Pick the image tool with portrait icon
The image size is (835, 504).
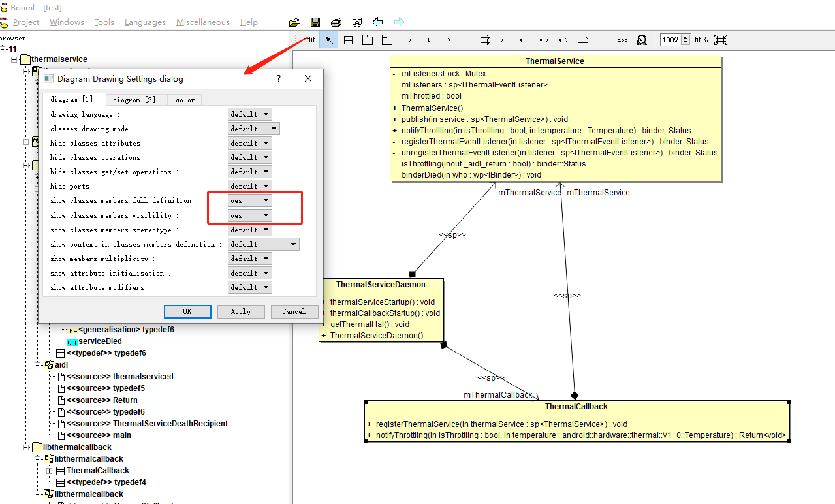642,40
